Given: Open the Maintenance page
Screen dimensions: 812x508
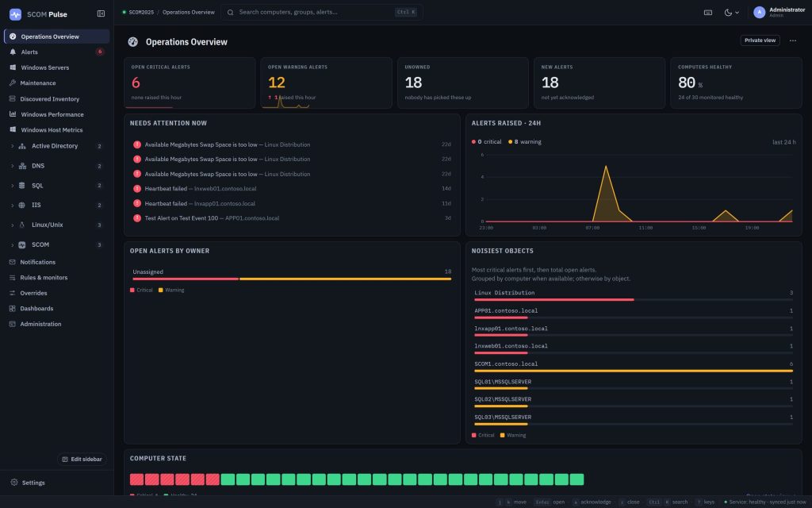Looking at the screenshot, I should (x=57, y=83).
